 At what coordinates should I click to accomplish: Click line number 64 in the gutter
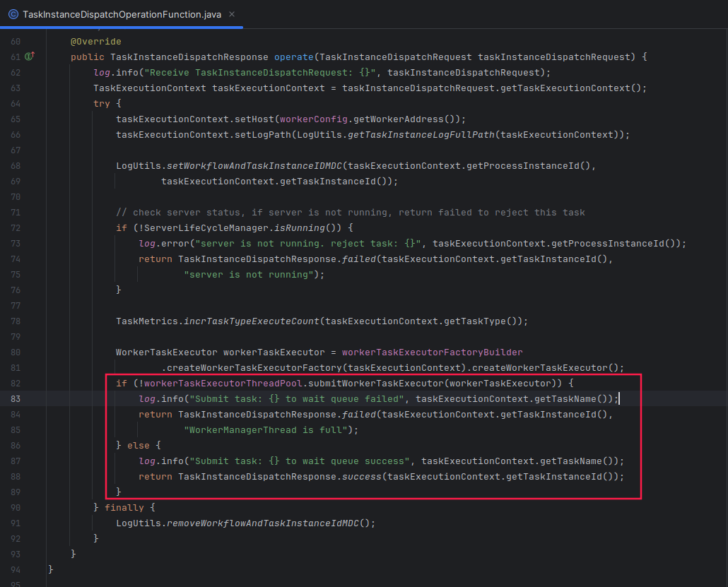click(x=16, y=103)
